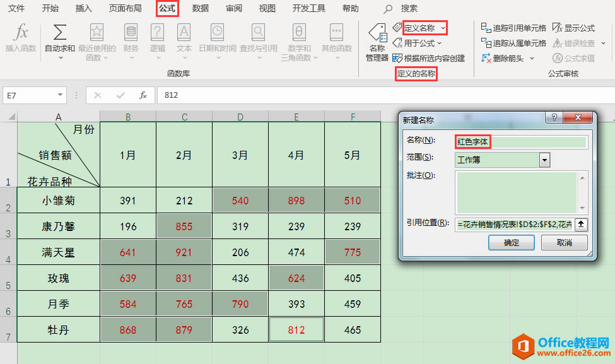Screen dimensions: 615x364
Task: Select cell containing 855
Action: pos(184,226)
